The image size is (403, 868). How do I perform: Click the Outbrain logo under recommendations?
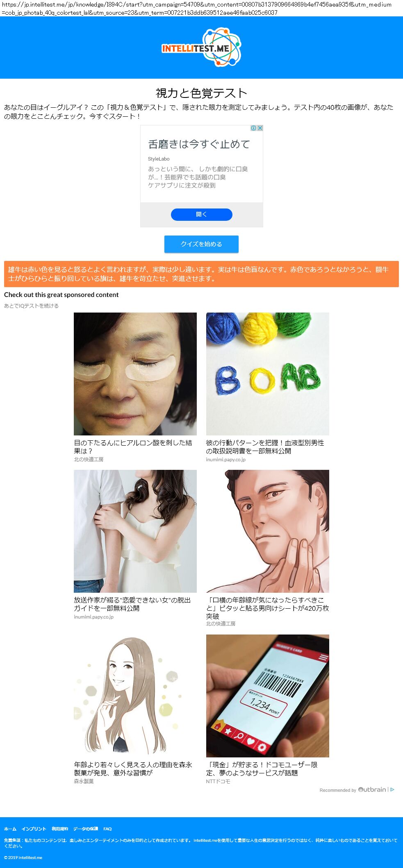coord(372,789)
